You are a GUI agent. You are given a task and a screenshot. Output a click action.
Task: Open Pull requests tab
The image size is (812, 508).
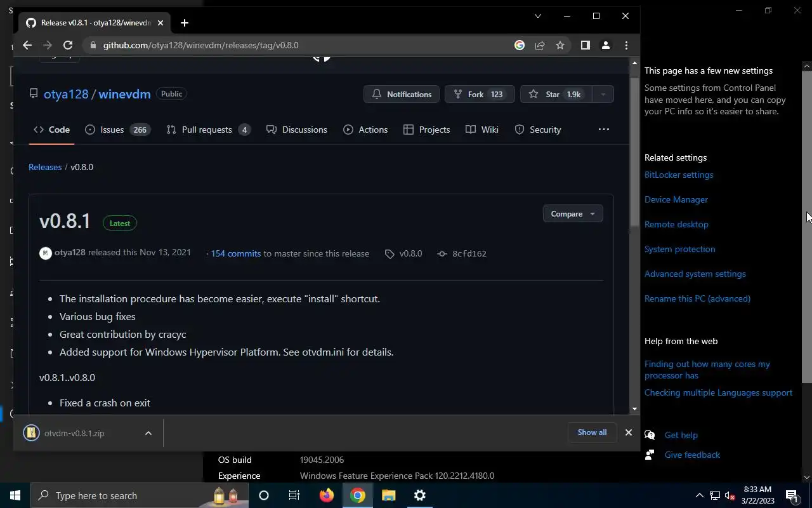pos(208,130)
